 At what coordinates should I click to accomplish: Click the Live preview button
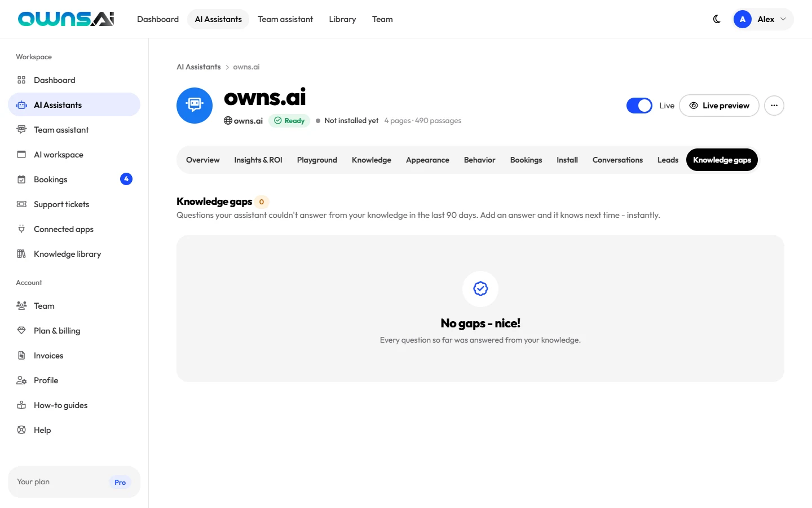click(719, 106)
